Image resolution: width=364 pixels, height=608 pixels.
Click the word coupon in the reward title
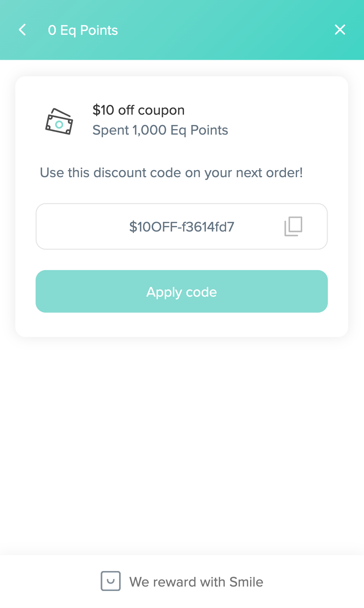pyautogui.click(x=161, y=110)
